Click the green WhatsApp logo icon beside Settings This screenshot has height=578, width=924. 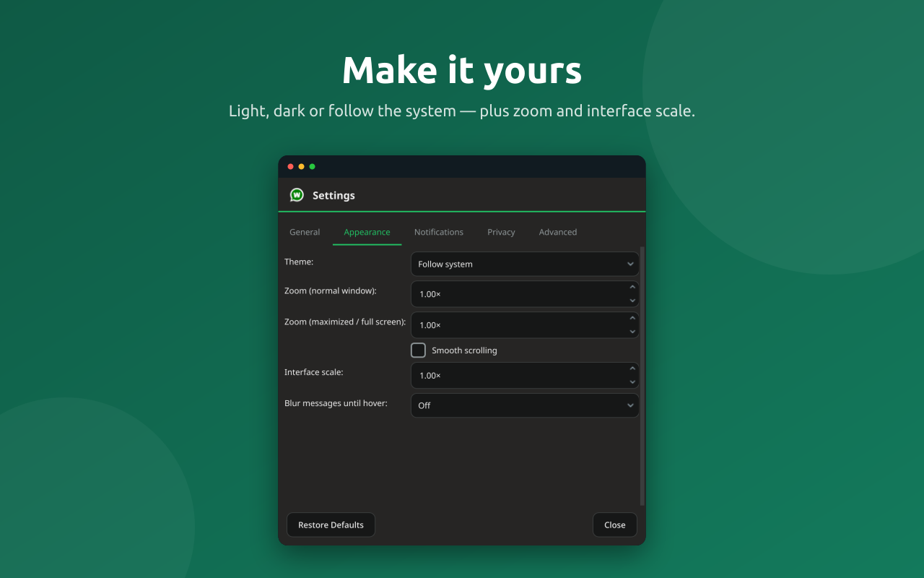click(297, 195)
